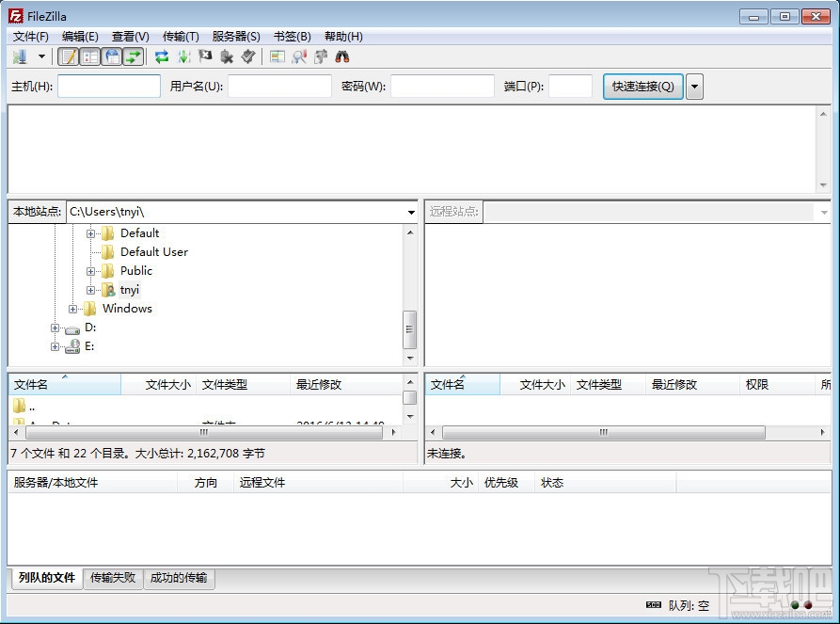Click the FileZilla title bar logo
The image size is (840, 624).
point(16,16)
